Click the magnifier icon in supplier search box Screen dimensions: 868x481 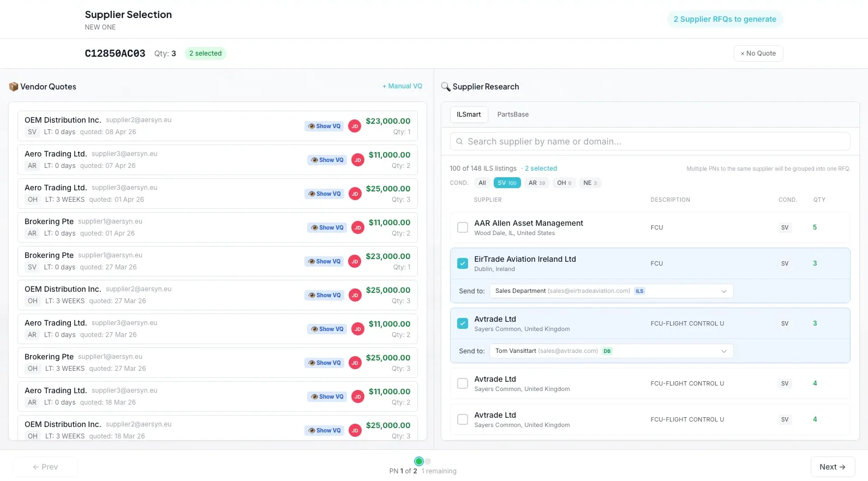(x=459, y=141)
